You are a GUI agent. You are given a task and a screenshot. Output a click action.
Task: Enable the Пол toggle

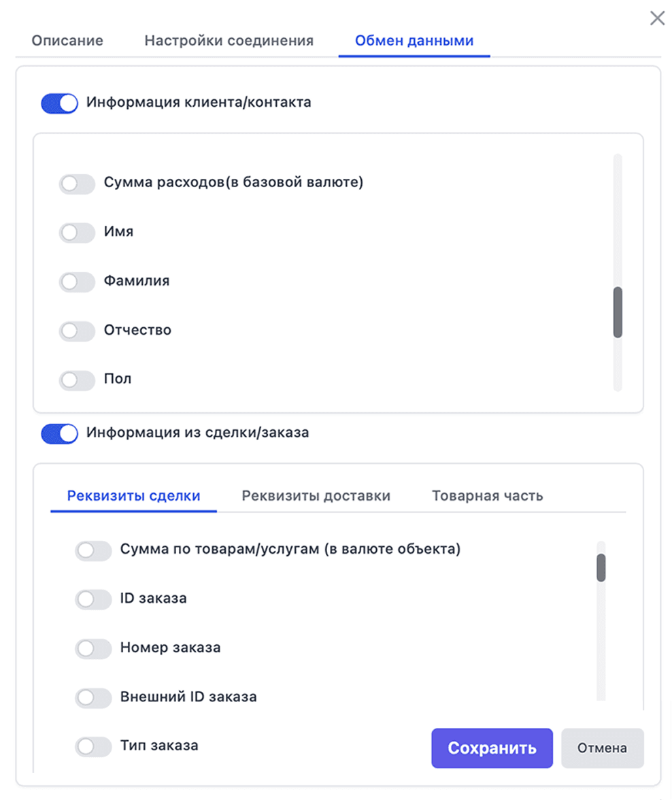[77, 379]
